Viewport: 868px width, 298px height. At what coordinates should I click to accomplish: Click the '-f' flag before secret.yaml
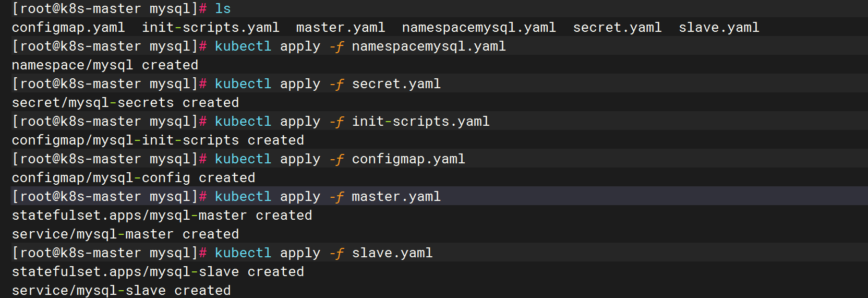[x=336, y=84]
